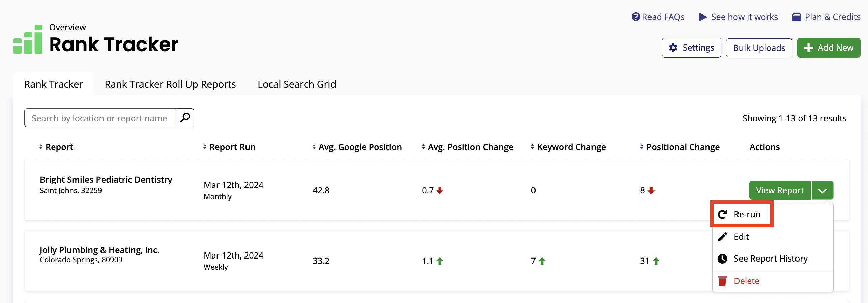Click the pencil icon next to Edit

click(722, 237)
